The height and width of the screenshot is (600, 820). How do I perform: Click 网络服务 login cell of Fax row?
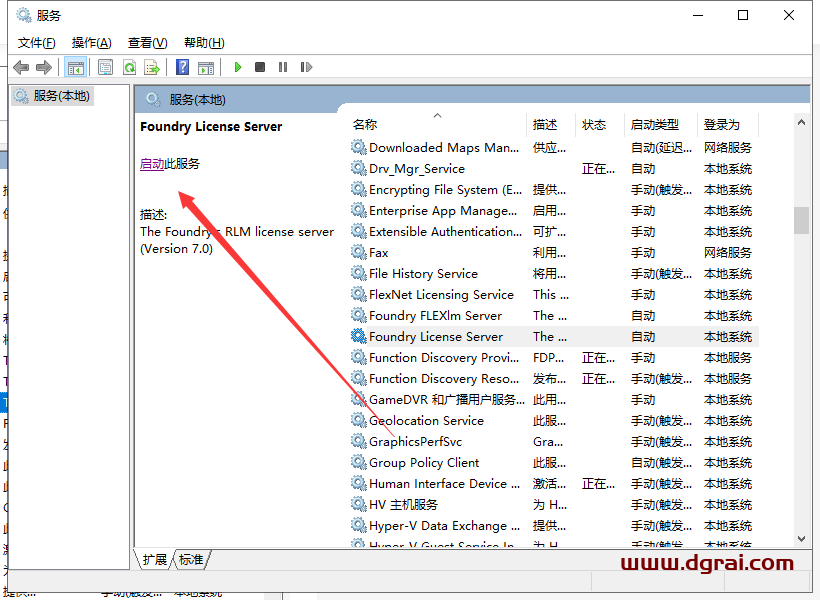tap(727, 253)
